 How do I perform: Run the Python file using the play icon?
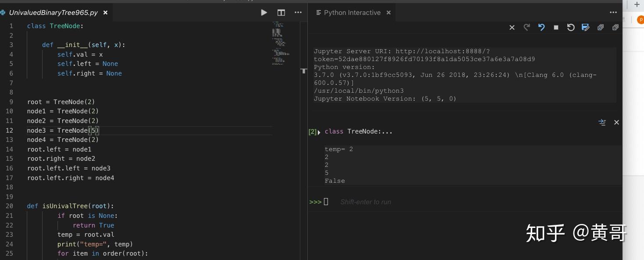point(264,13)
